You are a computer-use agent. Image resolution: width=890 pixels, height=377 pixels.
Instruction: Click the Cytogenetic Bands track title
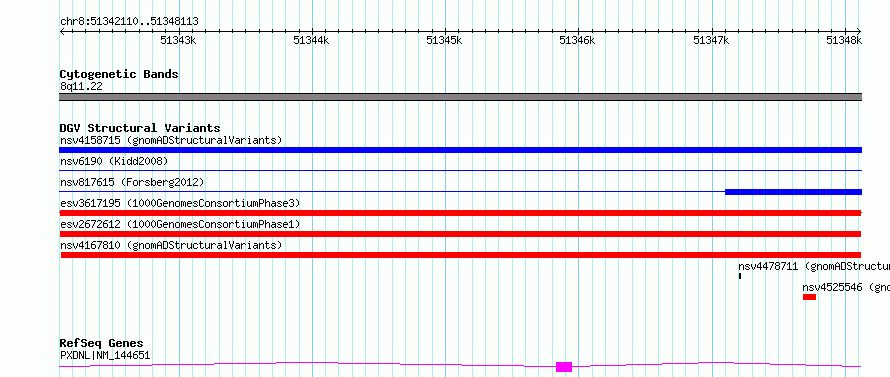coord(119,74)
